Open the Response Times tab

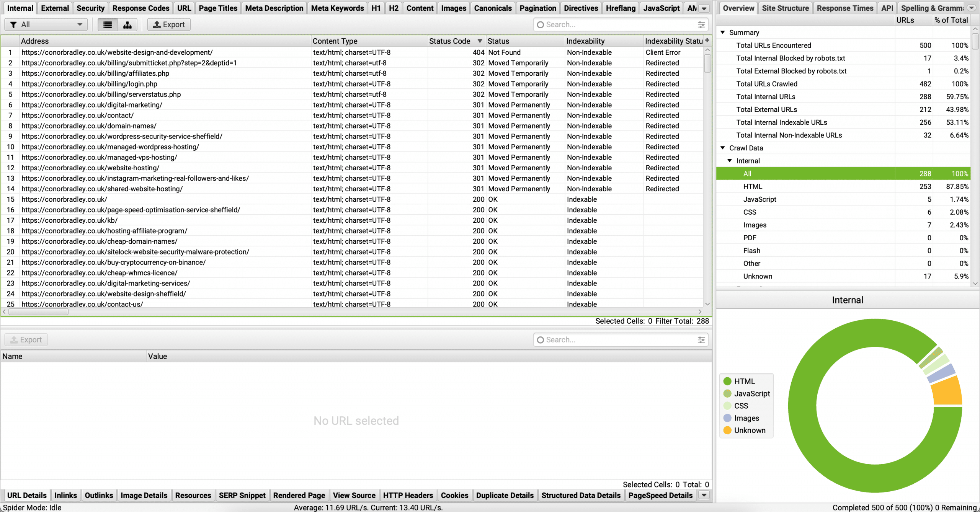pos(845,8)
